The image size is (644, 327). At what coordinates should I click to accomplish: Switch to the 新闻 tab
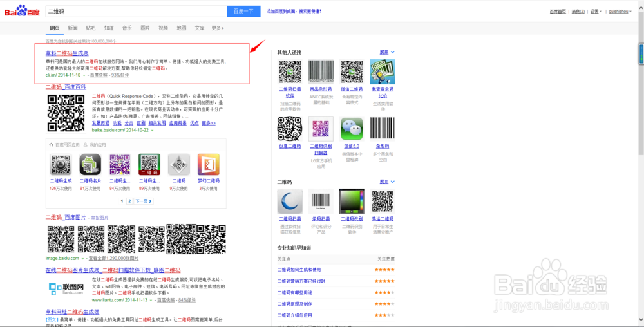click(x=73, y=28)
